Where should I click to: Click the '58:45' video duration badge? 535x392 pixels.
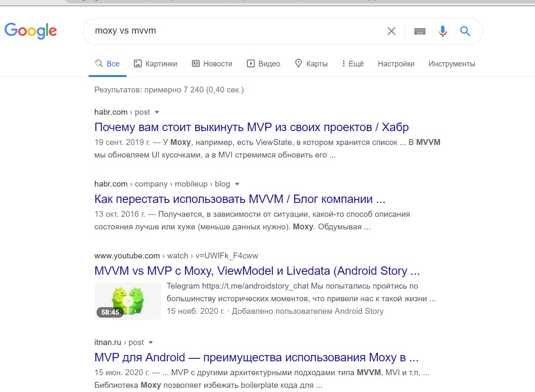(110, 313)
